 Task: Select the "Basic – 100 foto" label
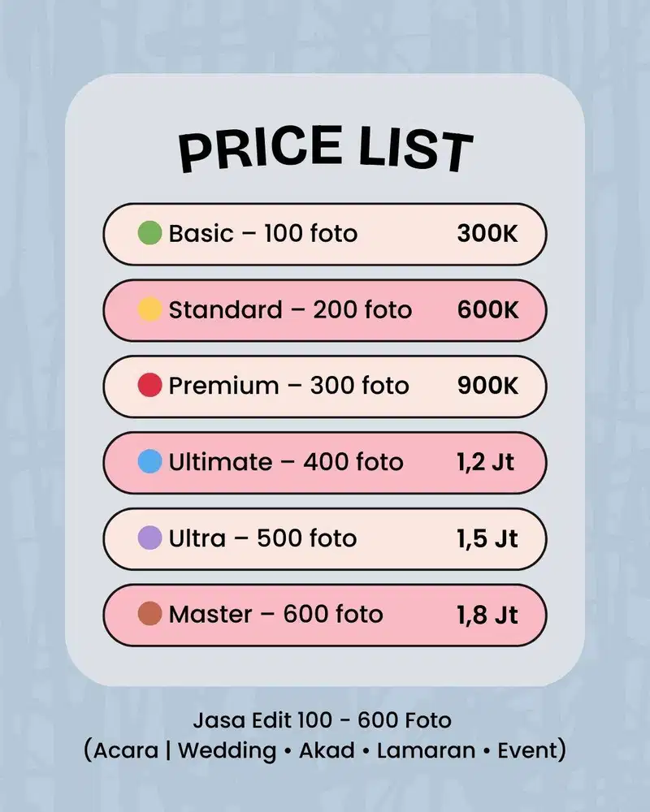click(262, 234)
